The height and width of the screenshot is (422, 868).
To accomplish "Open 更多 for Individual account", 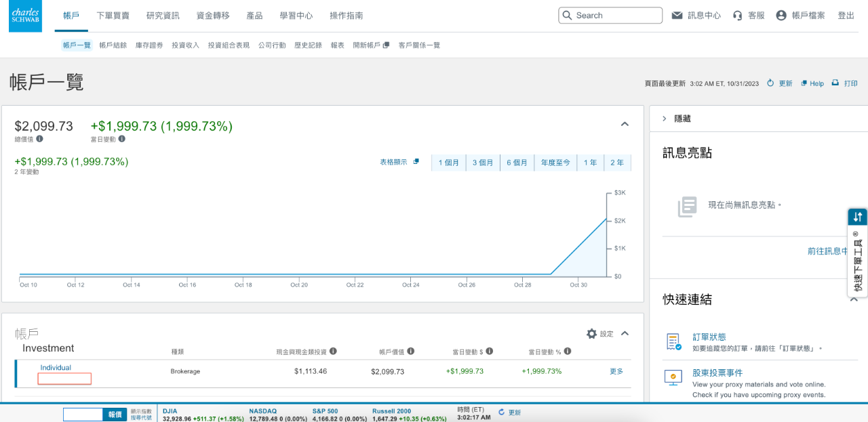I will point(616,371).
